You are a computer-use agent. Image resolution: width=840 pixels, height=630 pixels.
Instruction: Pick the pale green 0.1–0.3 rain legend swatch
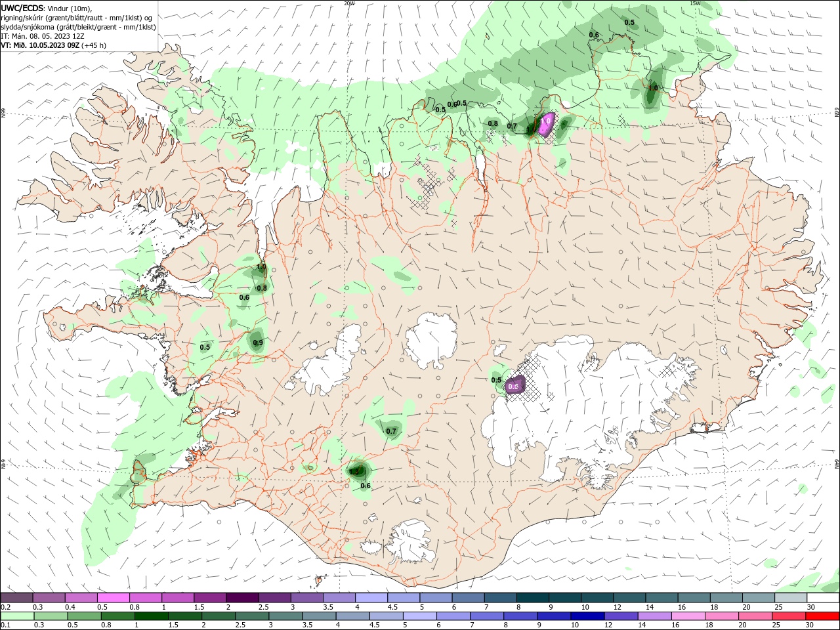(x=17, y=616)
